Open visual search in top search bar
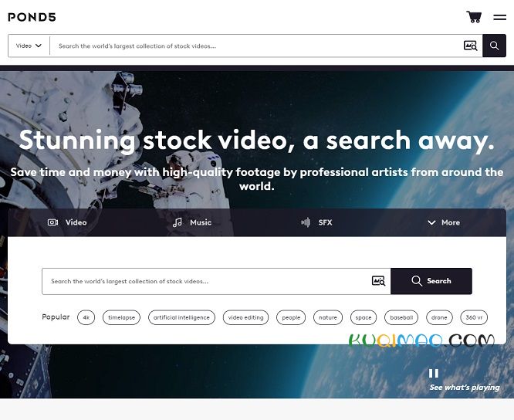The image size is (514, 420). tap(471, 46)
